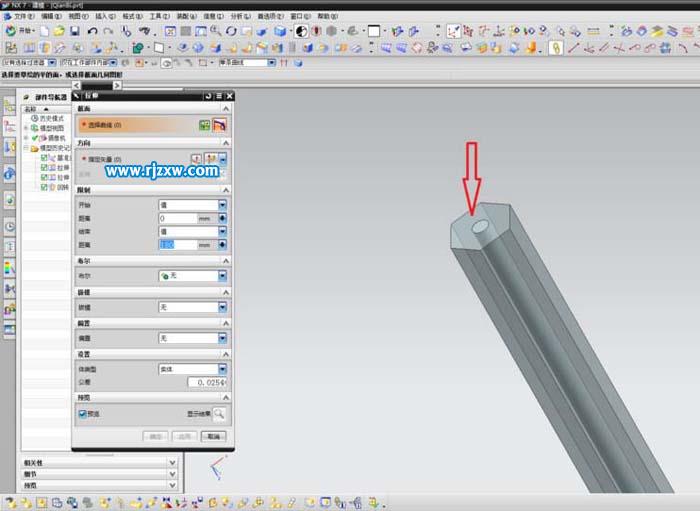
Task: Toggle the first checked feature in model history
Action: (x=44, y=158)
